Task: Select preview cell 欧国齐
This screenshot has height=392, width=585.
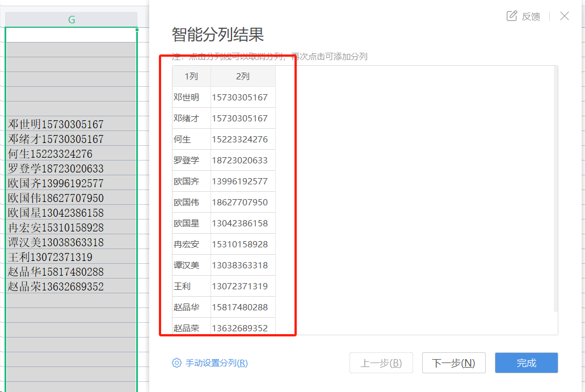Action: [191, 182]
